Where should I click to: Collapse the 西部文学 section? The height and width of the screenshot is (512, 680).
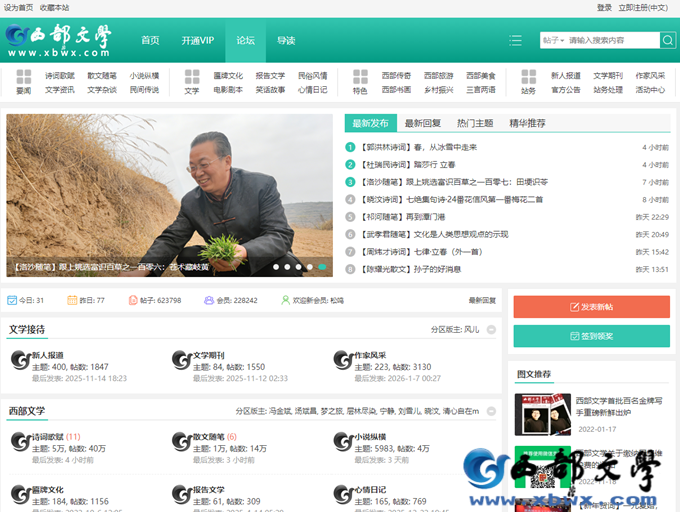491,411
